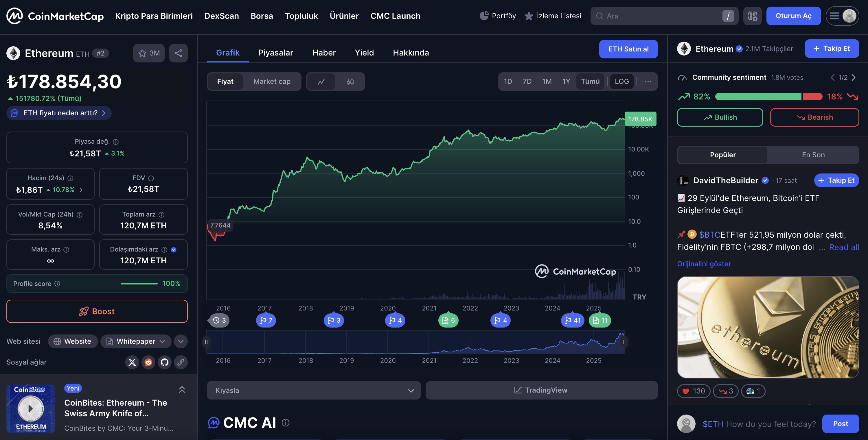Open ETH fiyatı neden arttı link
The width and height of the screenshot is (868, 440).
tap(59, 113)
